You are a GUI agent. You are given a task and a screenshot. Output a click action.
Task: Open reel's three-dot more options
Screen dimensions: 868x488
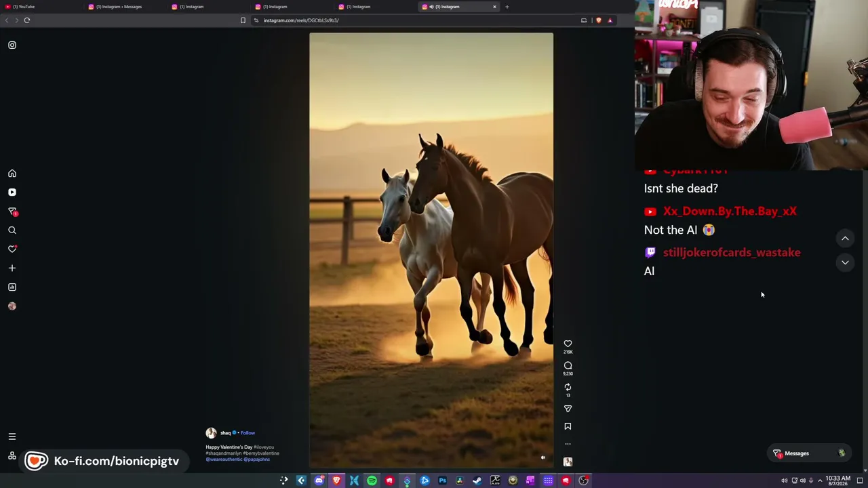pos(568,444)
